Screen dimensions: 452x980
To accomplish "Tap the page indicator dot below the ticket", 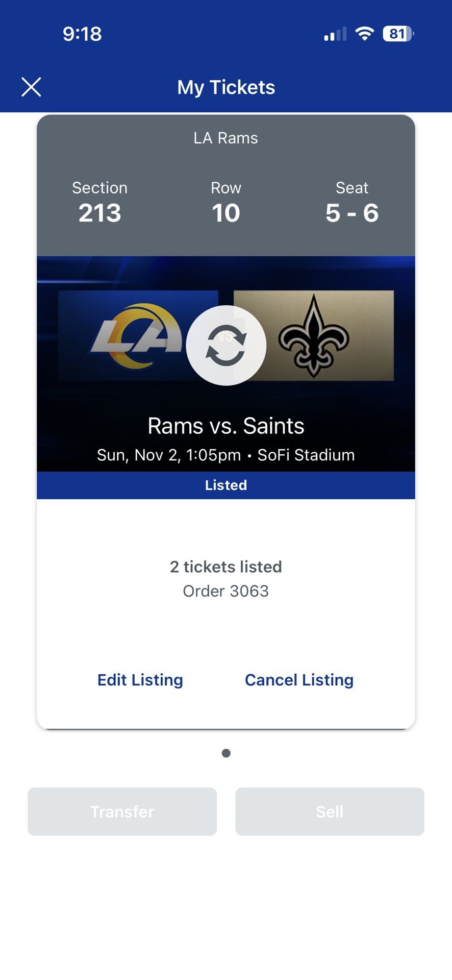I will pyautogui.click(x=226, y=752).
